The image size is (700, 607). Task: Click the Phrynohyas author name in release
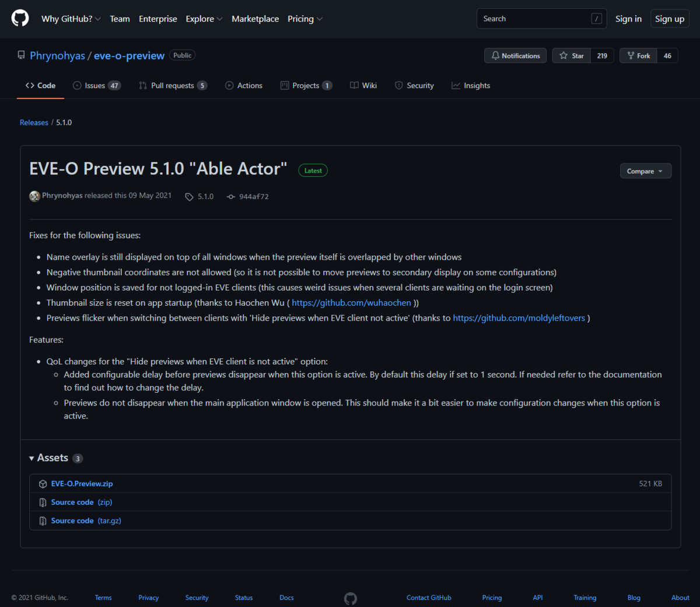click(x=62, y=196)
